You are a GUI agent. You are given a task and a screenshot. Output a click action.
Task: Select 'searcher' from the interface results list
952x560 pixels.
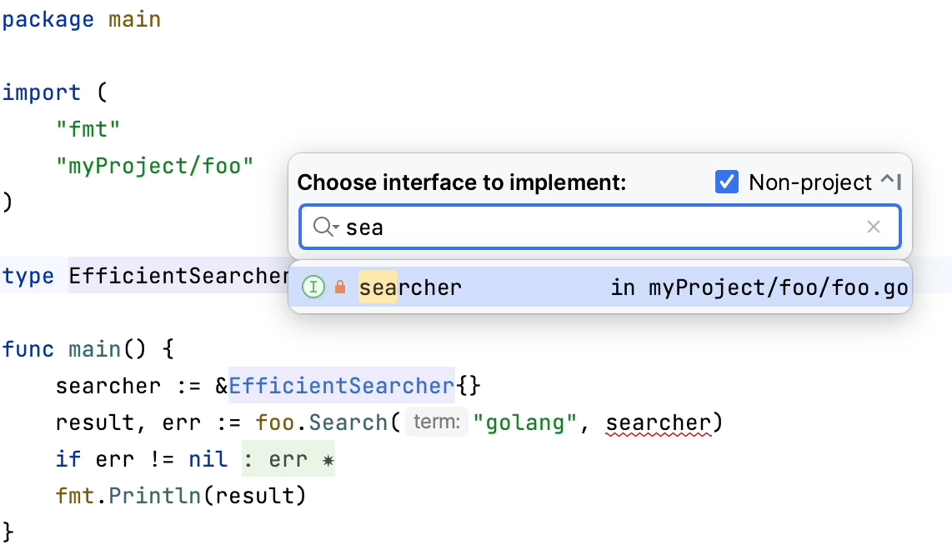point(410,287)
